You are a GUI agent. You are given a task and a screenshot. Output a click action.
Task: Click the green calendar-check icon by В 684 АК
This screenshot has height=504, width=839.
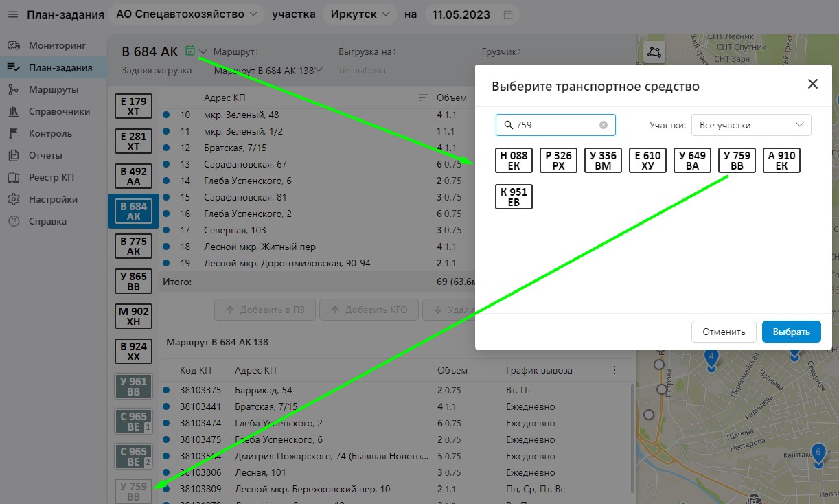(x=190, y=51)
